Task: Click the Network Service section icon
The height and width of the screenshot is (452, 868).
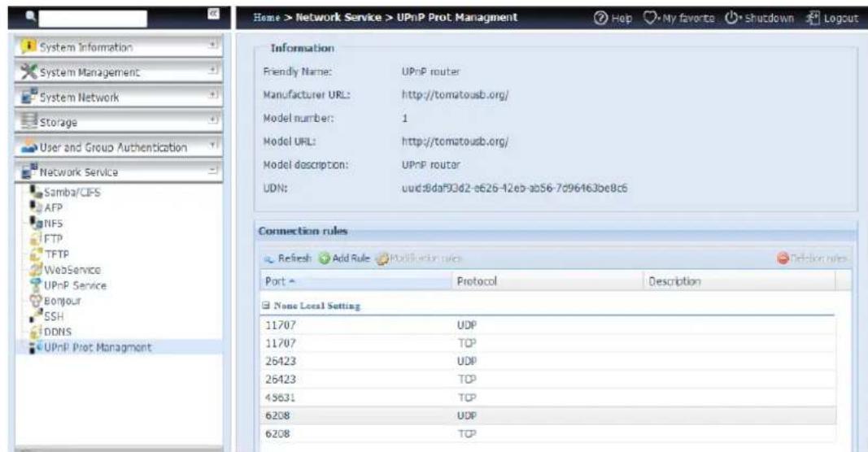Action: click(28, 172)
